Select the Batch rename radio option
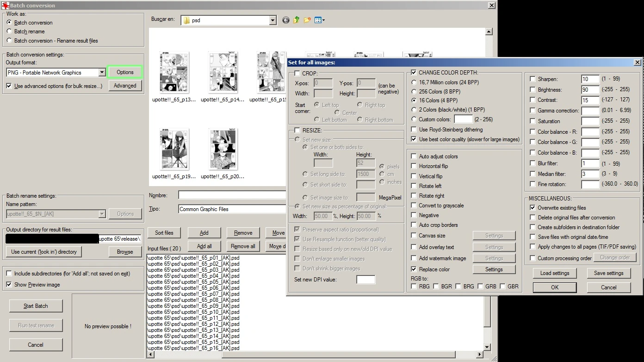The image size is (644, 362). (9, 31)
